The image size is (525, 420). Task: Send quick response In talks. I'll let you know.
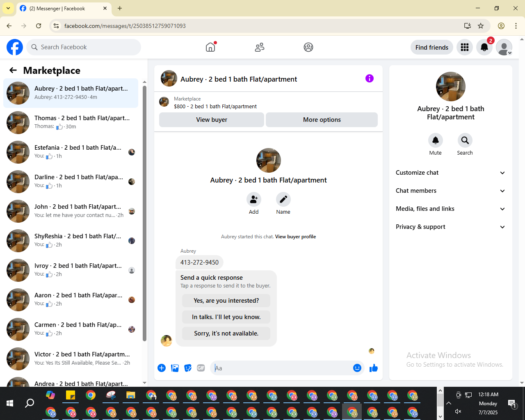pyautogui.click(x=226, y=317)
